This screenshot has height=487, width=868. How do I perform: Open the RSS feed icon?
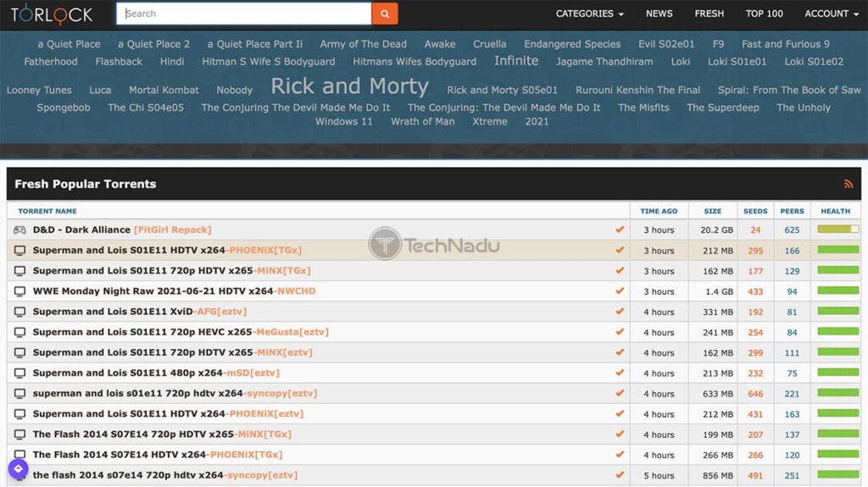pyautogui.click(x=848, y=185)
